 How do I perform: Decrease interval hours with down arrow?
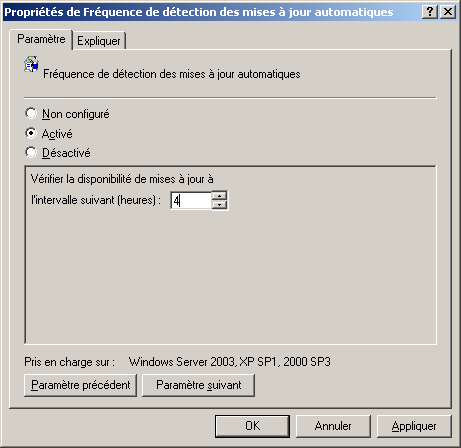point(219,204)
